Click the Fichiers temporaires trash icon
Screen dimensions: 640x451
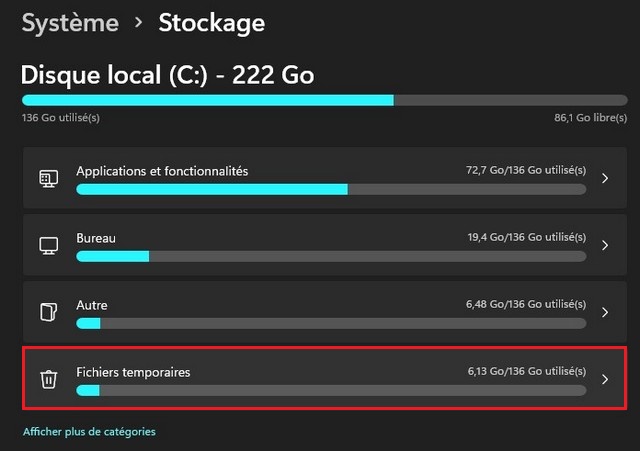48,379
